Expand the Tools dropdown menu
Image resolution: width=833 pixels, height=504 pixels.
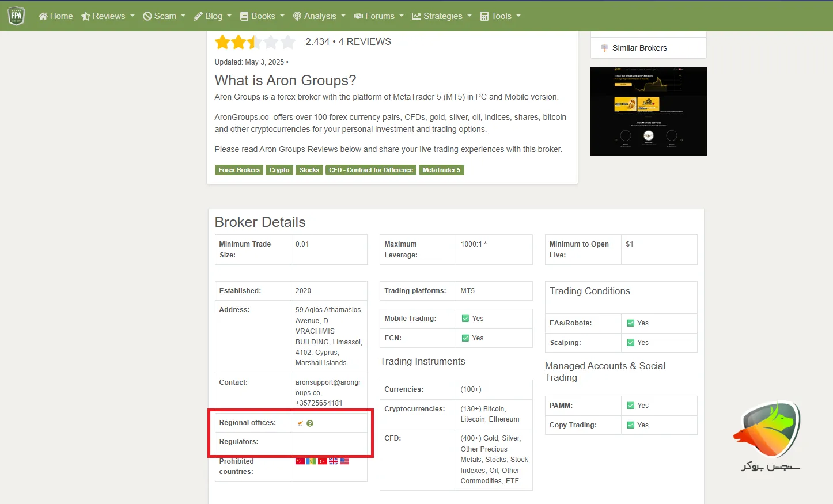point(501,16)
